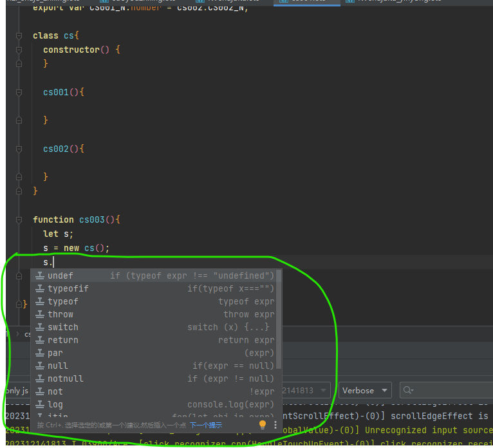Click the fold end marker of cs001
Image resolution: width=493 pixels, height=448 pixels.
click(19, 120)
